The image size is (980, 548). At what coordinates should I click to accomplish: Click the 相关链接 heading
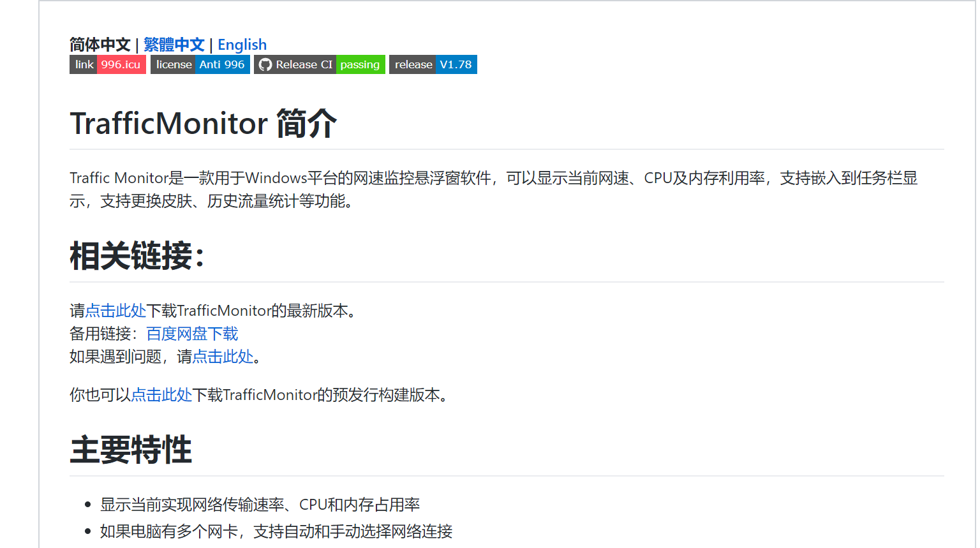click(x=137, y=256)
